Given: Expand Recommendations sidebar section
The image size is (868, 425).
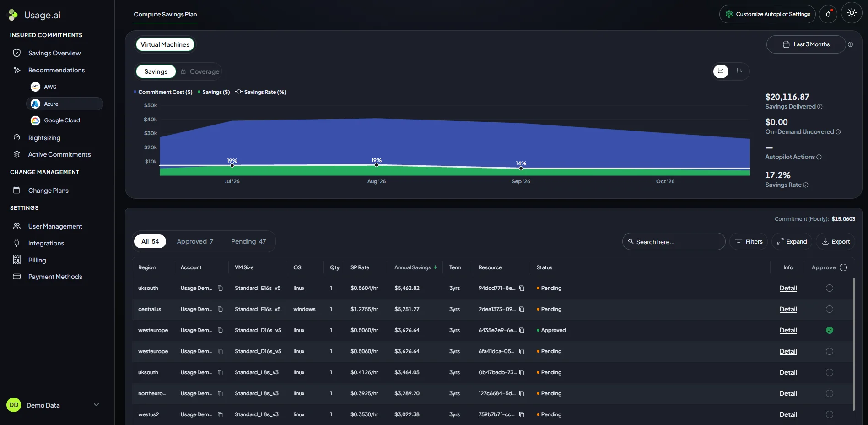Looking at the screenshot, I should 56,70.
